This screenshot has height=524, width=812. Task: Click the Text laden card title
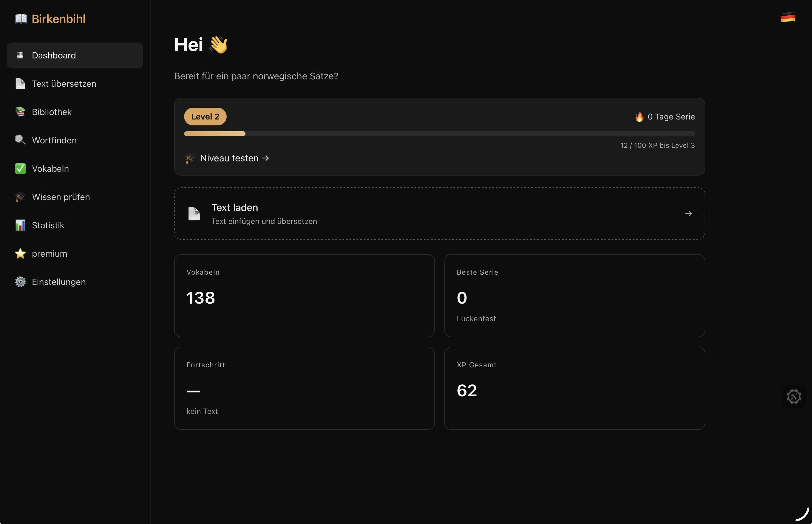tap(234, 207)
